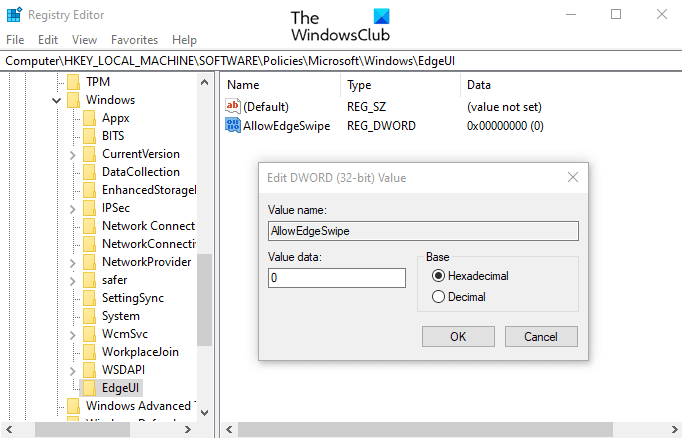Open the Edit menu
This screenshot has width=682, height=438.
pyautogui.click(x=48, y=40)
